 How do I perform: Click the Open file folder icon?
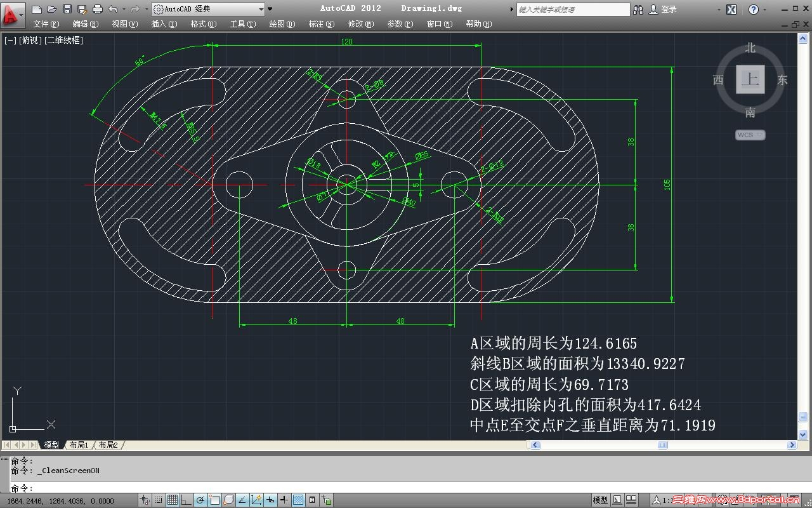click(52, 9)
